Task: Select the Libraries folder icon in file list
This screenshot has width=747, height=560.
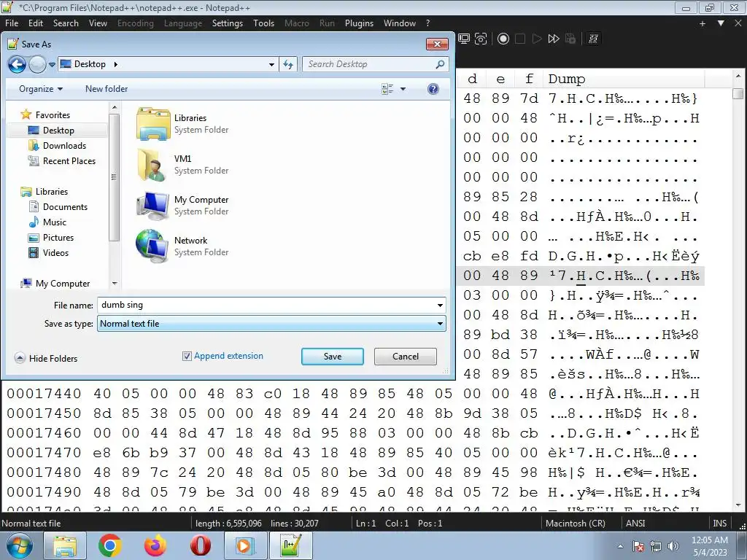Action: [153, 123]
